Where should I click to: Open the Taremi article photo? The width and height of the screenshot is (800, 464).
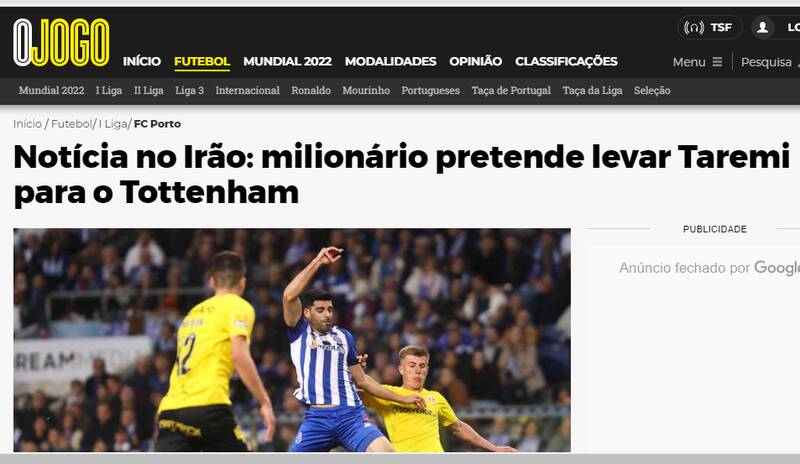pos(292,340)
